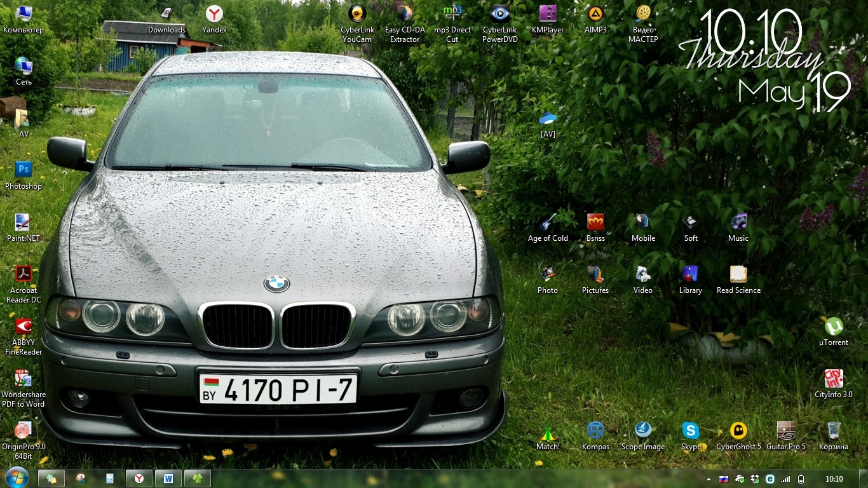Launch µTorrent from the desktop
This screenshot has height=488, width=868.
point(834,332)
